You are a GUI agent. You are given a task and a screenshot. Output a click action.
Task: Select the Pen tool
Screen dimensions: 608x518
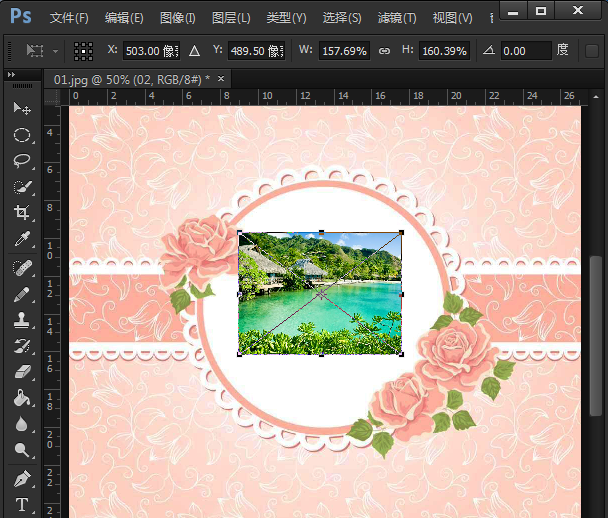click(21, 478)
